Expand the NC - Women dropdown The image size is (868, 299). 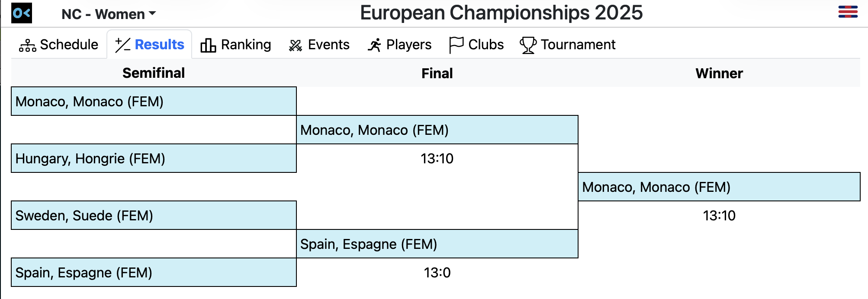click(x=109, y=14)
